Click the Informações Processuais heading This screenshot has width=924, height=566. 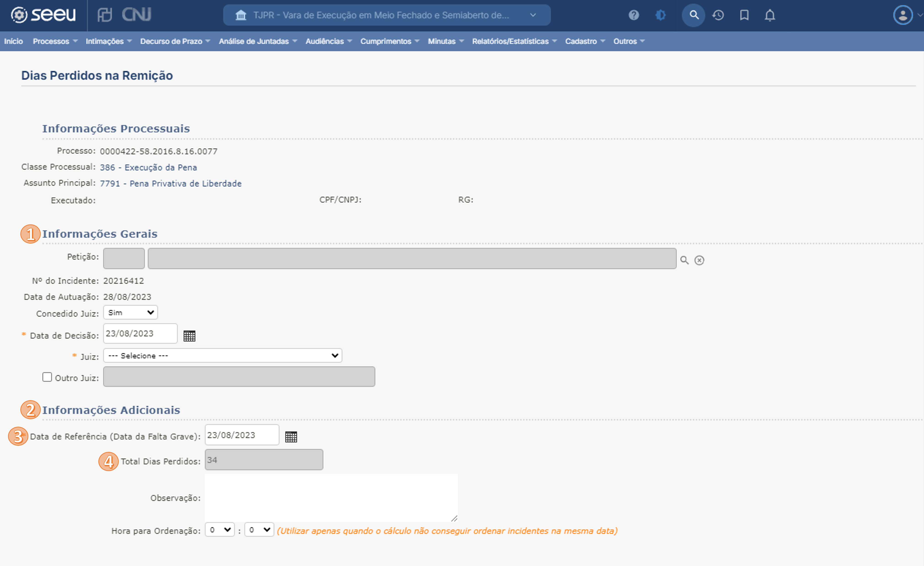coord(116,129)
